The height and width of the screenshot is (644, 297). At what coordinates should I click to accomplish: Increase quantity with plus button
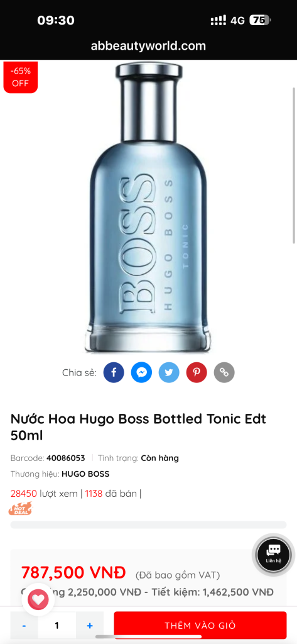(90, 626)
